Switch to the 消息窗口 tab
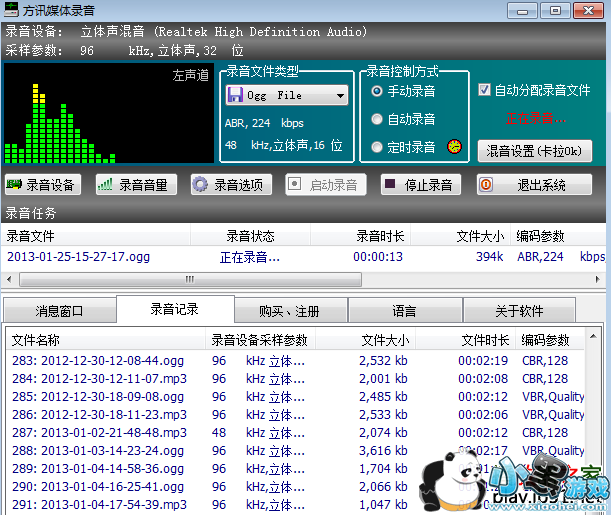Screen dimensions: 611x515 [x=59, y=311]
